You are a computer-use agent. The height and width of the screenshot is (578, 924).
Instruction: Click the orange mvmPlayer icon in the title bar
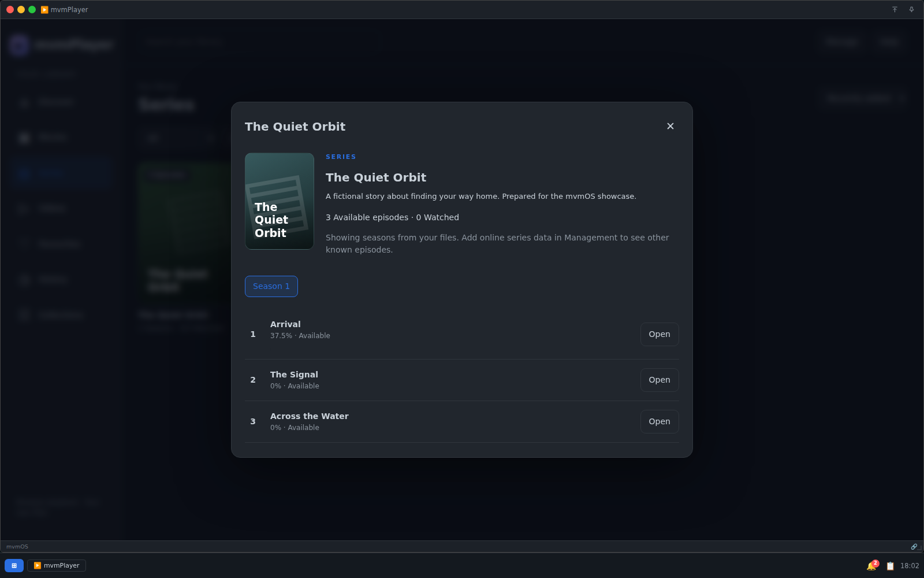(x=44, y=10)
